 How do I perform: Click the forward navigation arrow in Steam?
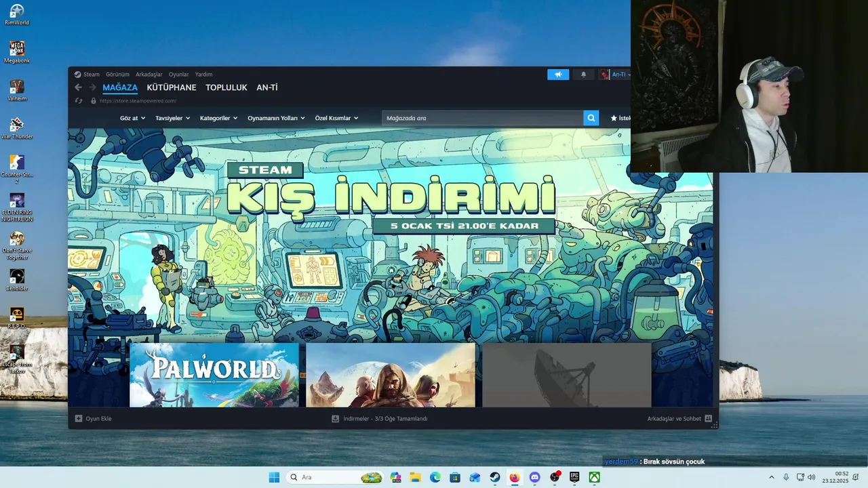point(92,87)
